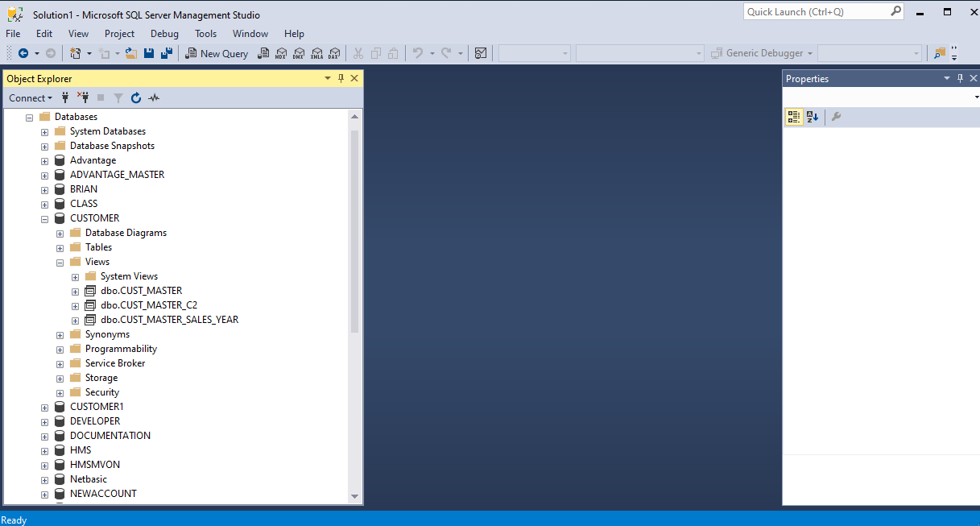Start an XMLA query from toolbar
The height and width of the screenshot is (526, 980).
[x=316, y=53]
